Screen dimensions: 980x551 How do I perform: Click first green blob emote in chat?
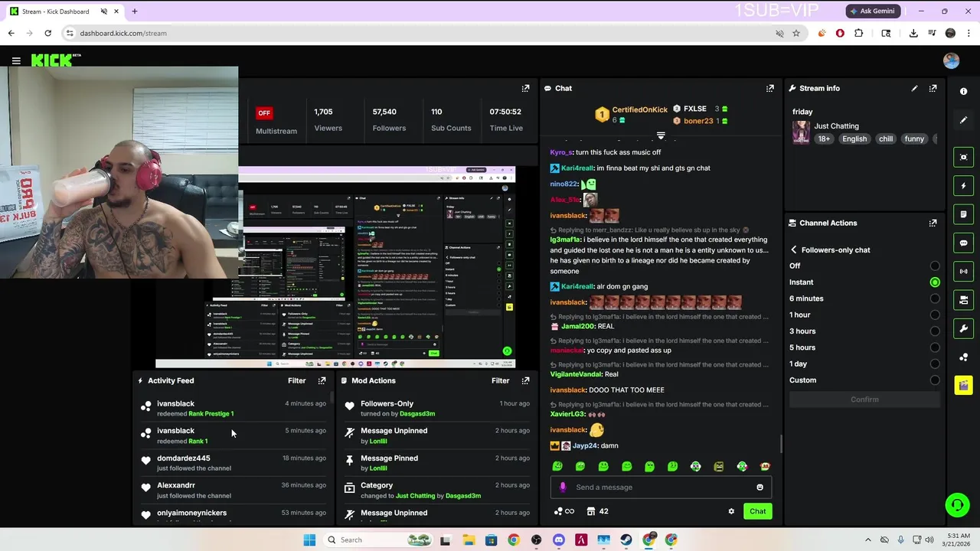coord(557,466)
